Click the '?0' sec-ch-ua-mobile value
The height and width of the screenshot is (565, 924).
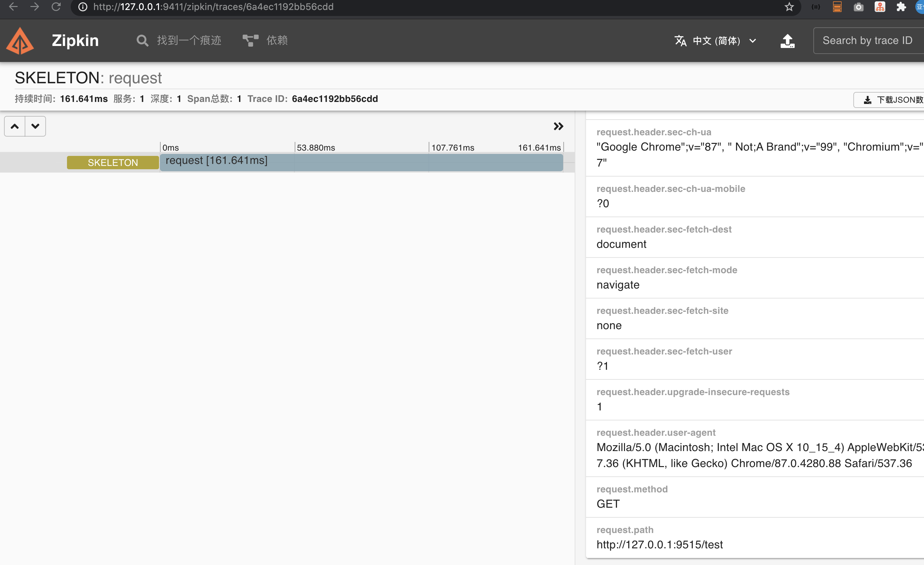click(603, 204)
